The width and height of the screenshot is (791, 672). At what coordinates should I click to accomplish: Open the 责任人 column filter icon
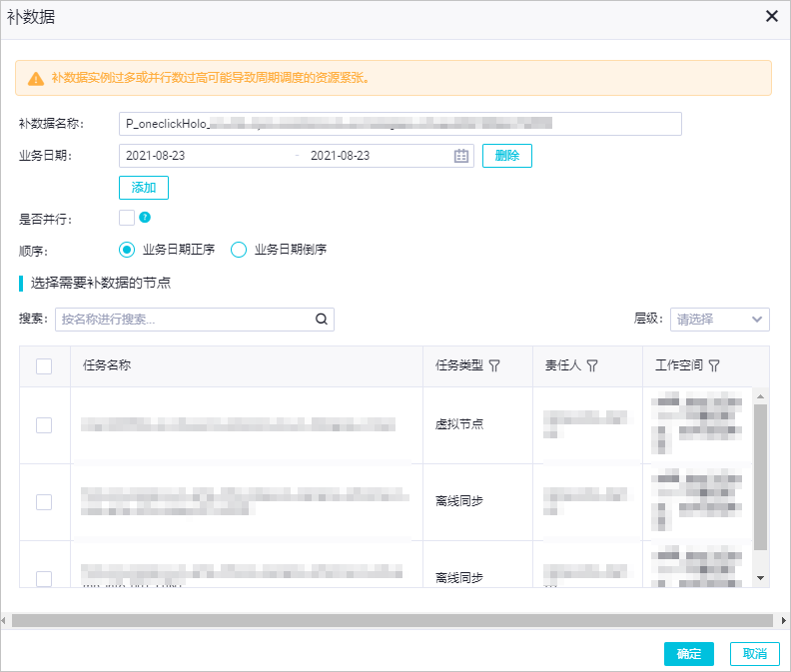[592, 365]
